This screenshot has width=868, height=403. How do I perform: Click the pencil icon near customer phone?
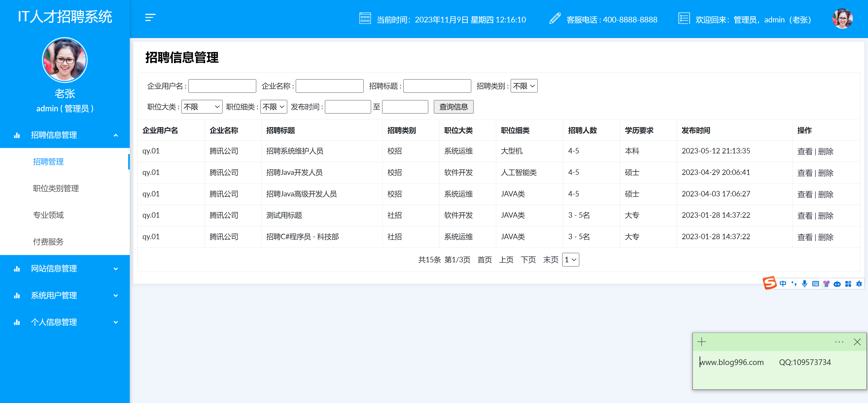click(555, 18)
